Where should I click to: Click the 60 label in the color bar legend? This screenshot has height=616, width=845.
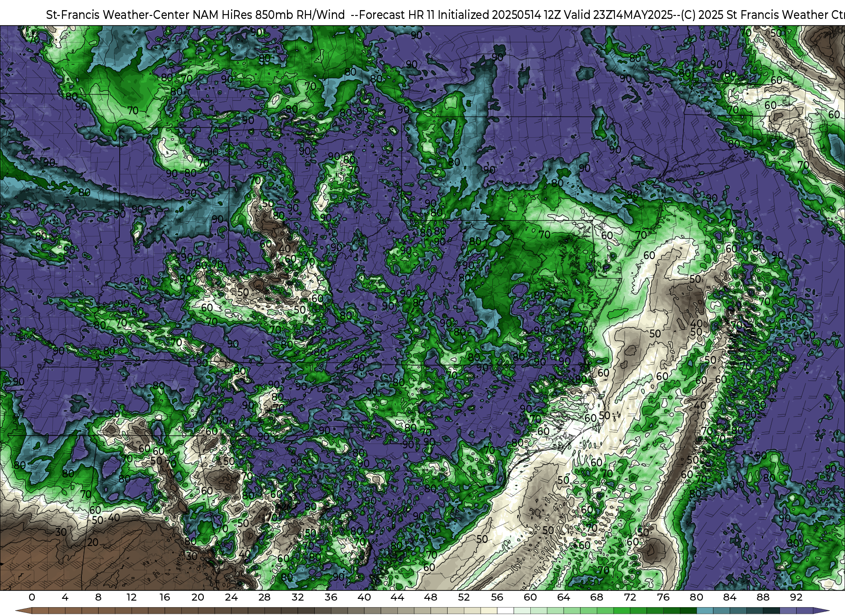tap(530, 597)
